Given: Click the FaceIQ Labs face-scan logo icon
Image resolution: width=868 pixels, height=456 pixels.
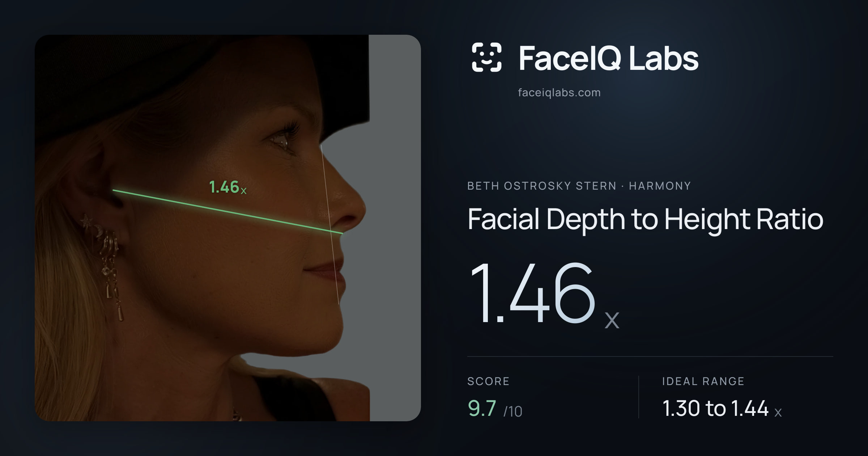Looking at the screenshot, I should [486, 57].
